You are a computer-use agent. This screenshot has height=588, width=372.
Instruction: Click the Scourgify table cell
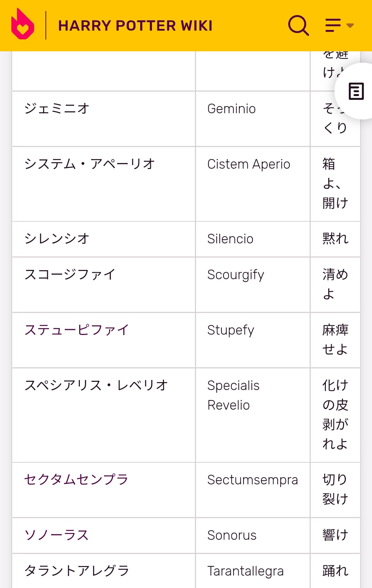253,285
